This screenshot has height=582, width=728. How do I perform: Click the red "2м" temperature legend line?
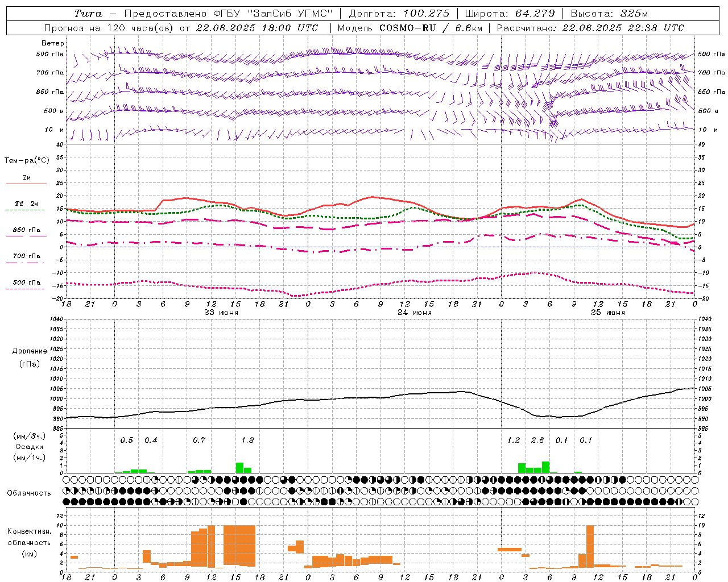(x=26, y=184)
